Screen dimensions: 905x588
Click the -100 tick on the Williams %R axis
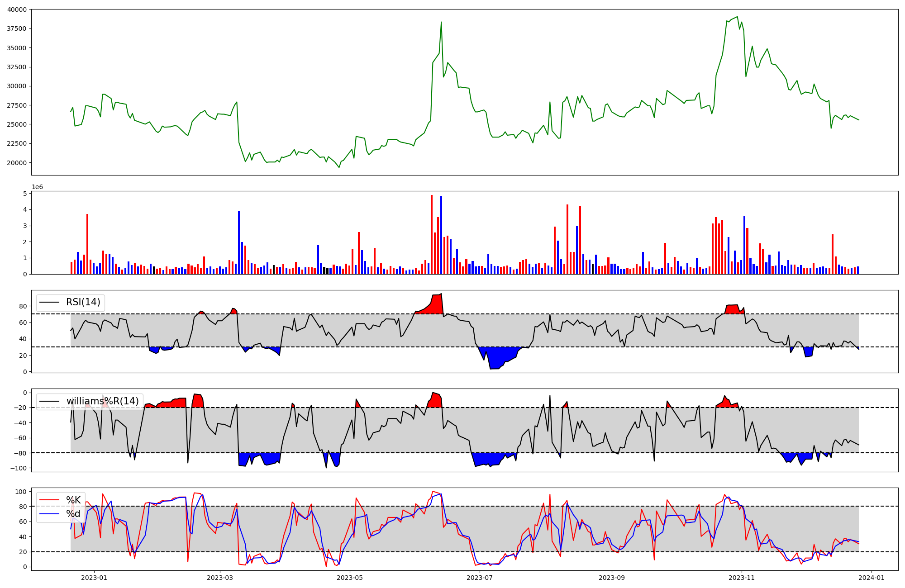tap(19, 468)
